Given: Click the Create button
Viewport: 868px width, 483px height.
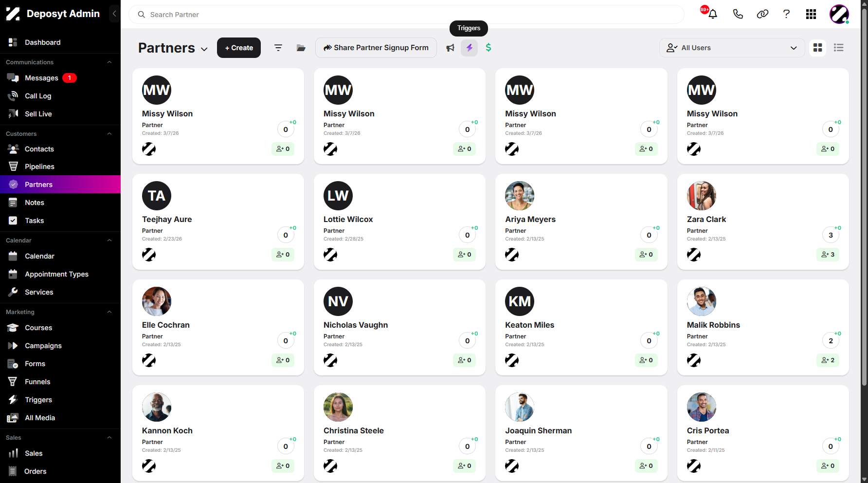Looking at the screenshot, I should click(x=239, y=48).
